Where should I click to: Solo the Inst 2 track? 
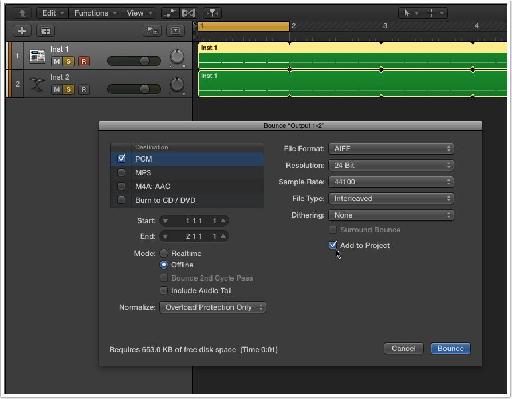tap(68, 89)
